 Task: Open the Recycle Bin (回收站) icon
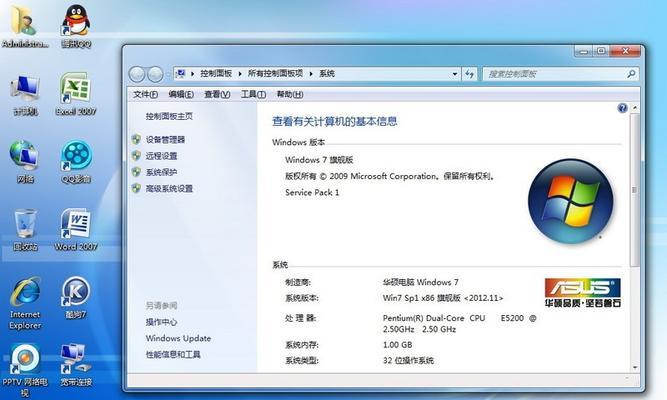pyautogui.click(x=25, y=230)
